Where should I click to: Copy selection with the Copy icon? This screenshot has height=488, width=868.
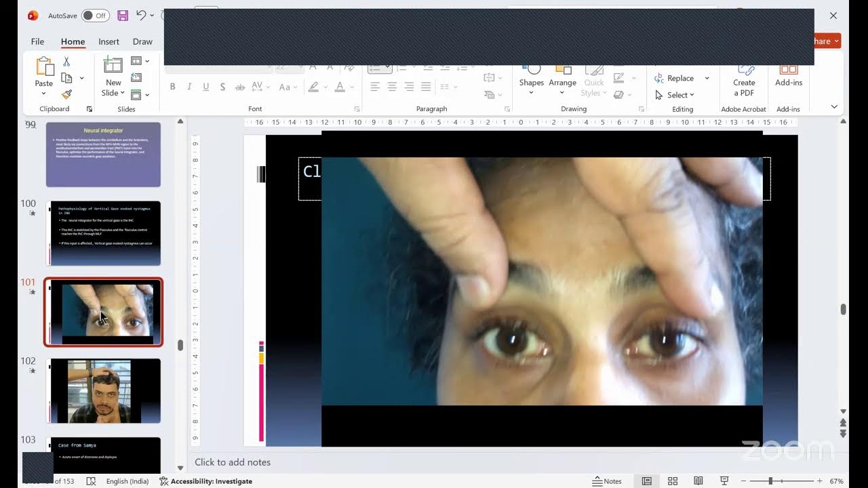click(66, 78)
